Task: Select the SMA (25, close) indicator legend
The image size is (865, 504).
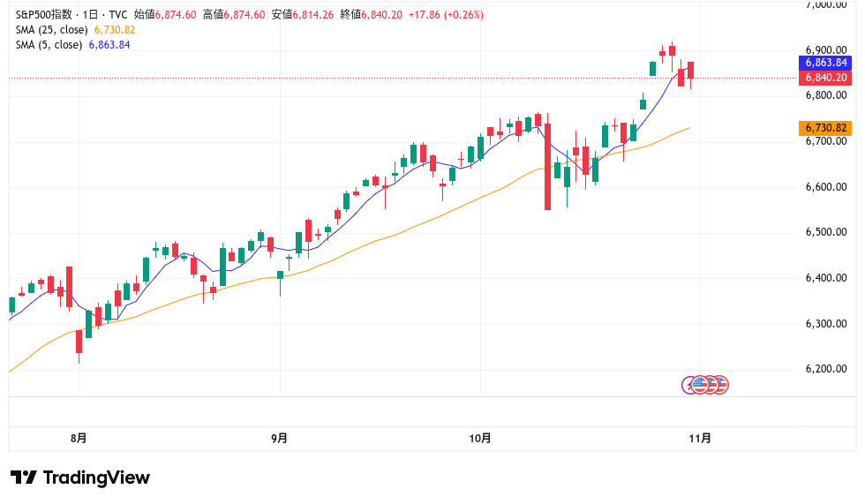Action: click(x=52, y=29)
